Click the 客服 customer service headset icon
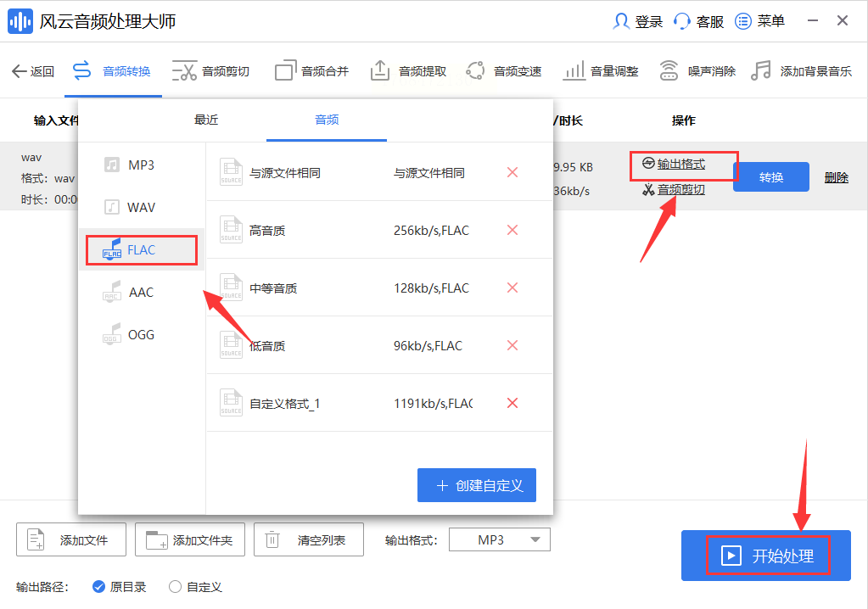 682,21
